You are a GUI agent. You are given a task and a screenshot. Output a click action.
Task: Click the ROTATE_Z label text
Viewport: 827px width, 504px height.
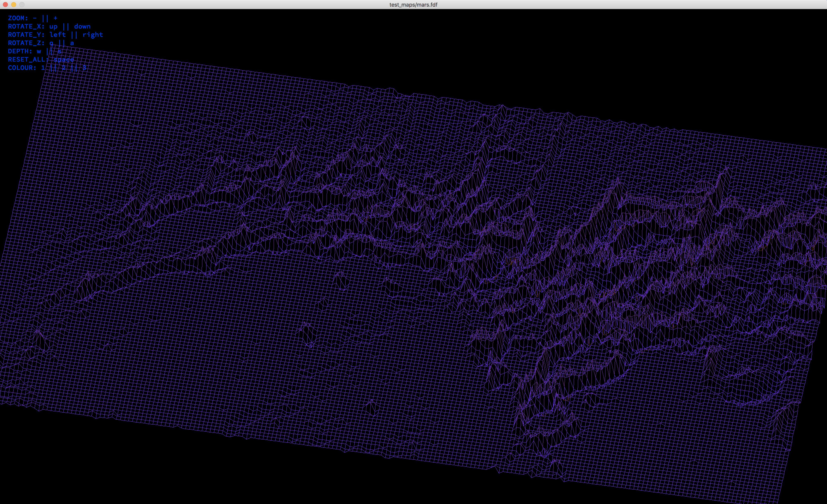[x=26, y=43]
